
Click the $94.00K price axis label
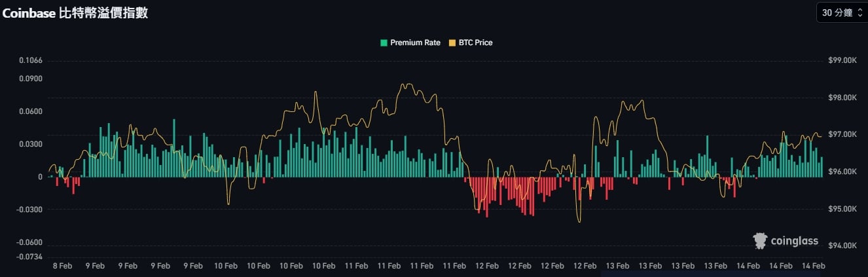tap(842, 246)
